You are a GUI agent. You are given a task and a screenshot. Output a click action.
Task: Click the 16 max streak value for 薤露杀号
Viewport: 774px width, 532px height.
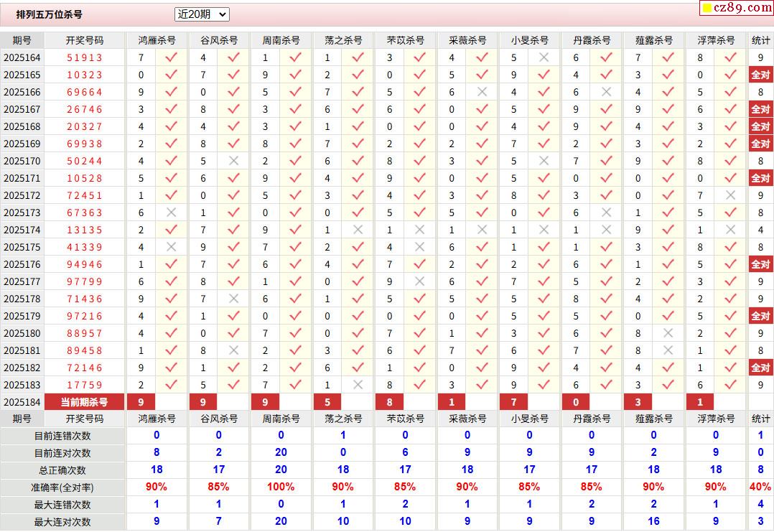[x=653, y=522]
